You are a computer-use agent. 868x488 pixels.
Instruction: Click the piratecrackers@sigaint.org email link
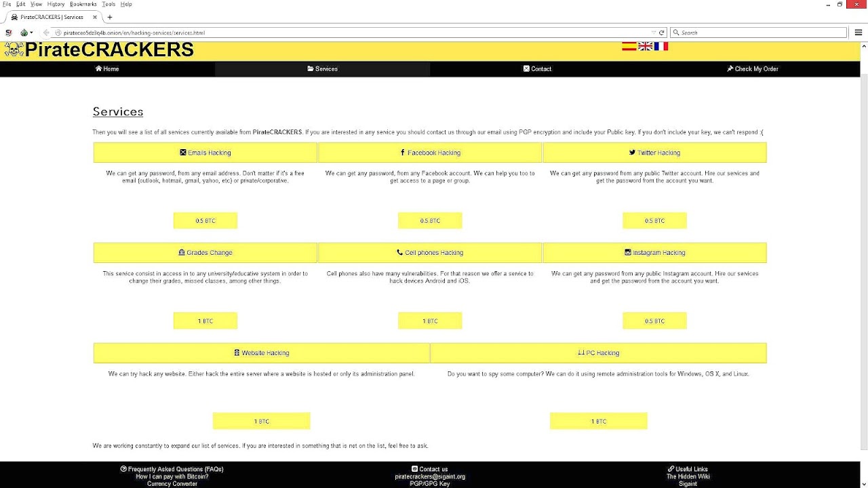(x=430, y=476)
